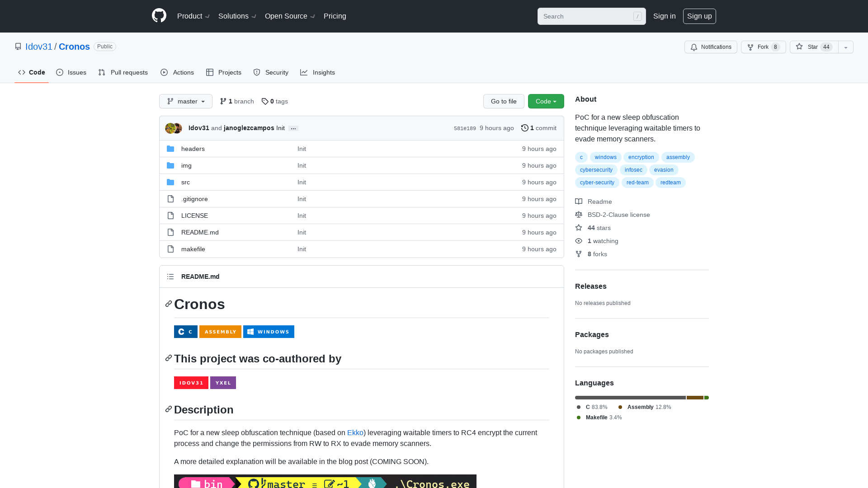
Task: Open the Product menu in the header
Action: 193,16
